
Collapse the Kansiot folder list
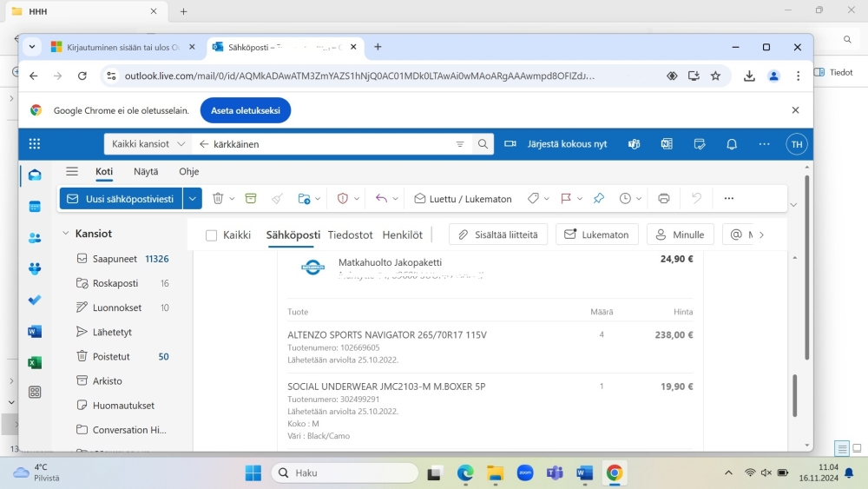tap(65, 233)
